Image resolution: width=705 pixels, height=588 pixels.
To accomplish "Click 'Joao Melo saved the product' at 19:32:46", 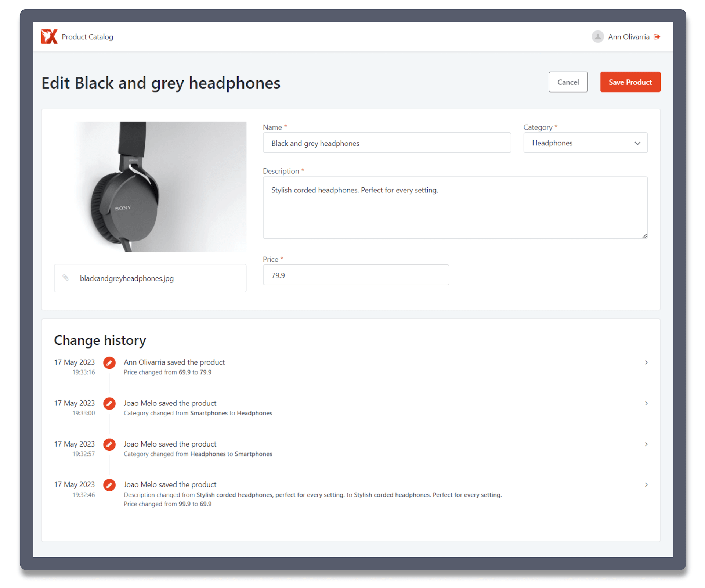I will (170, 484).
